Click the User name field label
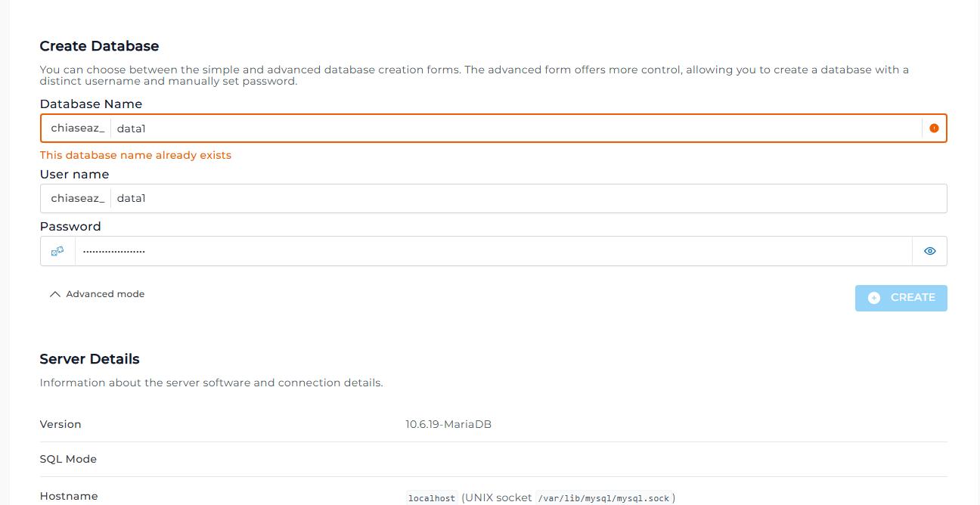 pyautogui.click(x=74, y=175)
